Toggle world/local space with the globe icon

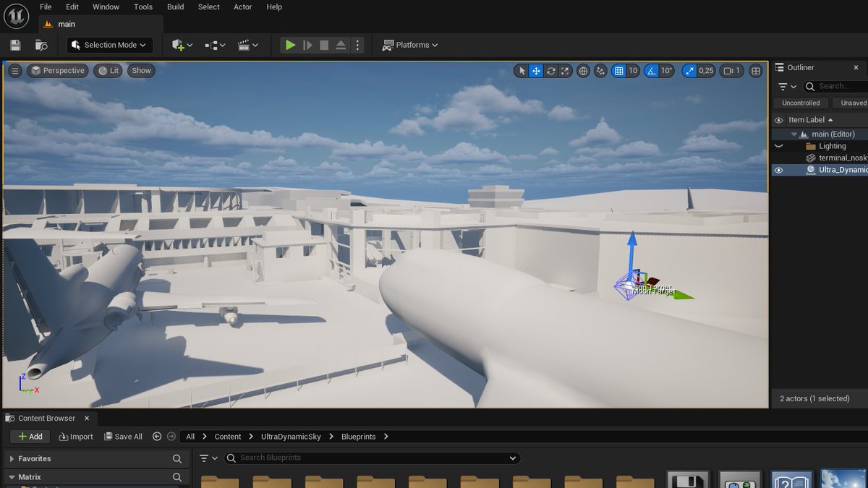(583, 71)
